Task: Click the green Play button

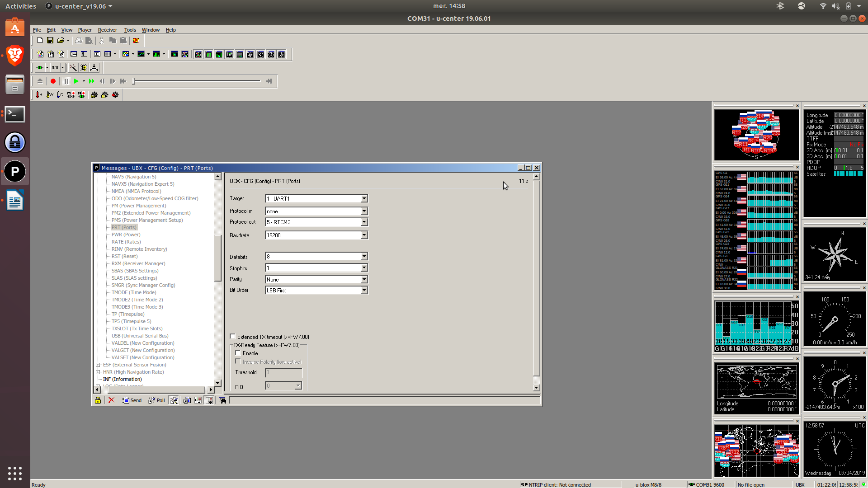Action: point(76,81)
